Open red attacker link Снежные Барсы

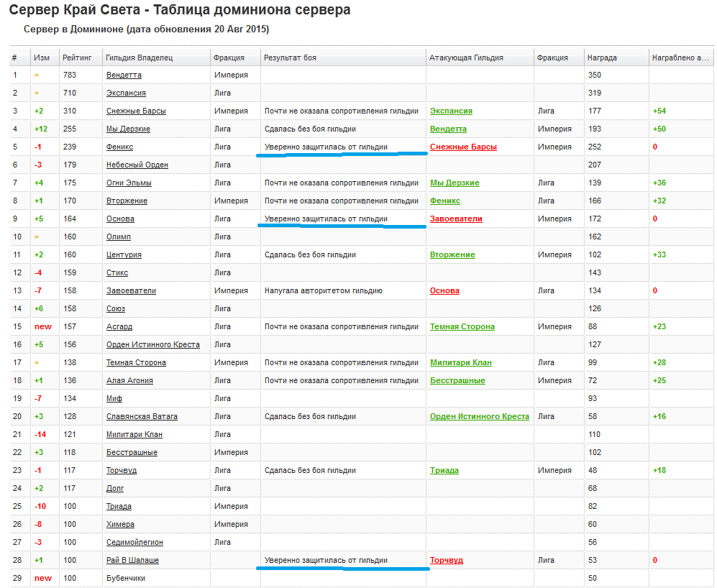tap(463, 147)
